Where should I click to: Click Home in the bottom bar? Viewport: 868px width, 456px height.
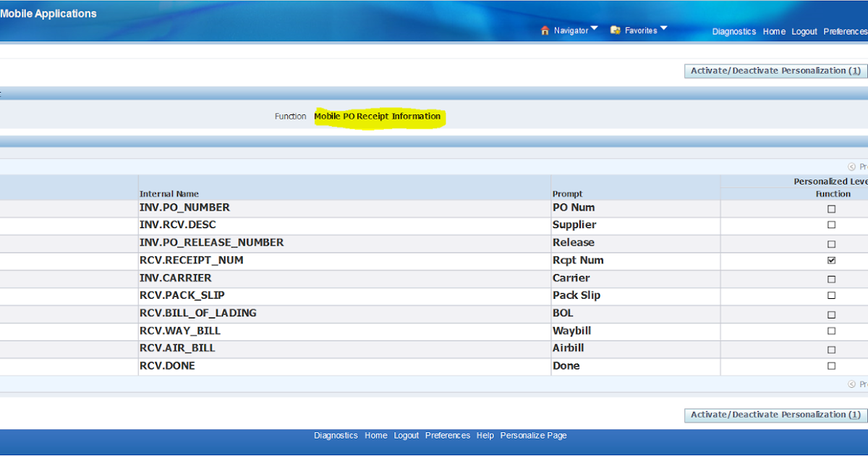tap(375, 435)
